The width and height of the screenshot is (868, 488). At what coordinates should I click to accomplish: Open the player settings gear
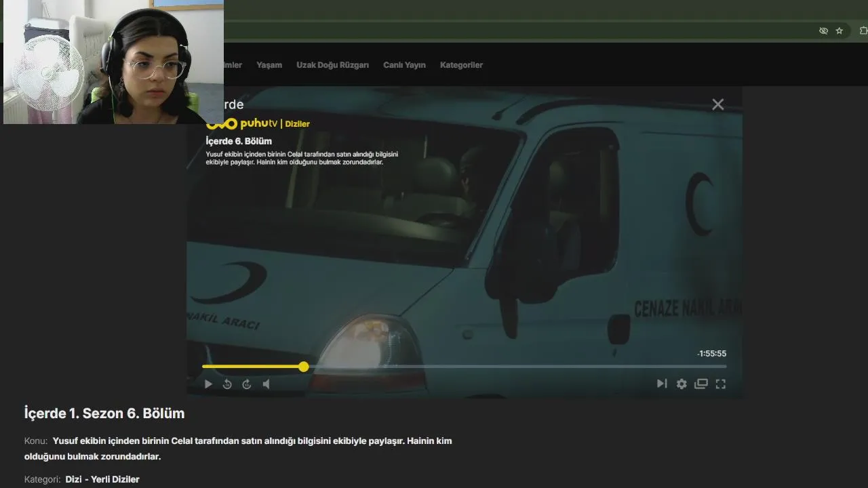(682, 384)
